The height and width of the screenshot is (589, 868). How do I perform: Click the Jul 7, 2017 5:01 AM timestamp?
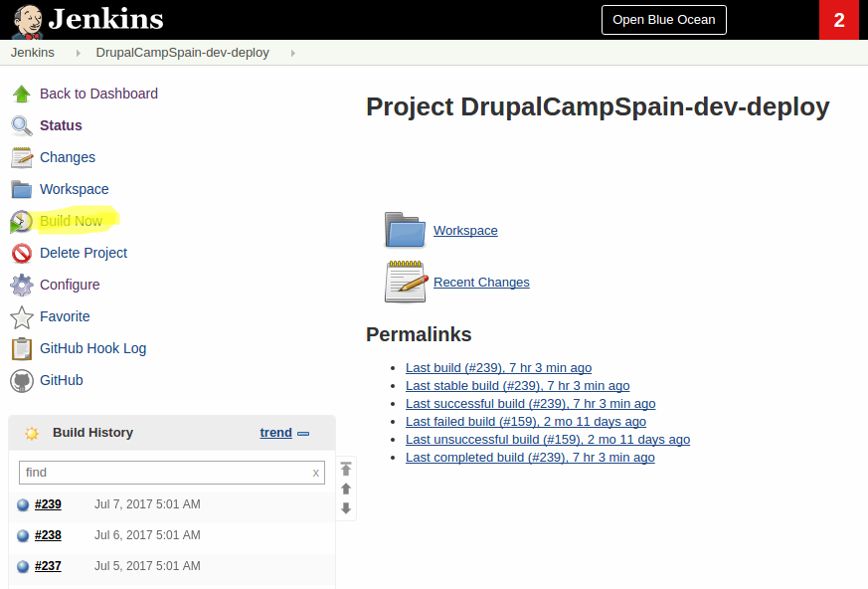[x=147, y=504]
